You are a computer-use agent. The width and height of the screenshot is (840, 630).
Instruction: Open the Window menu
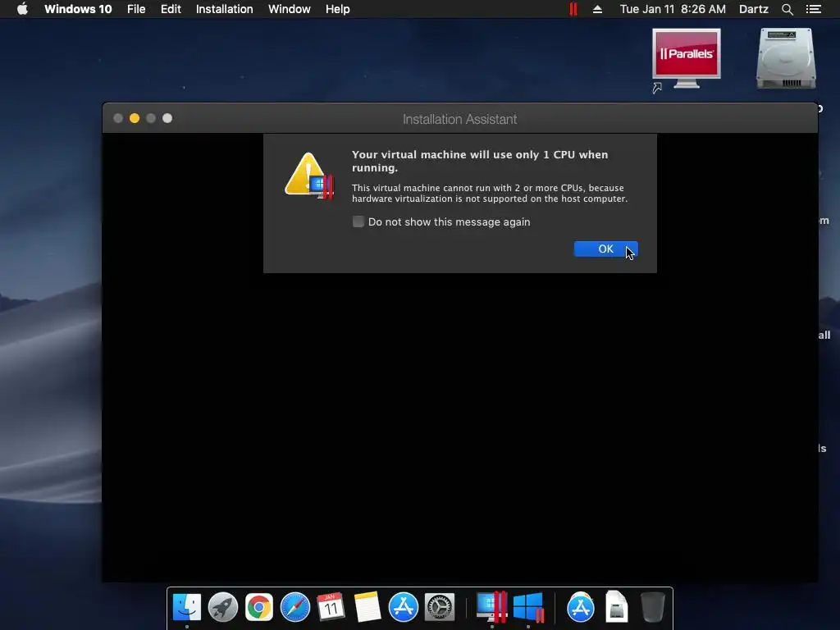pyautogui.click(x=290, y=9)
